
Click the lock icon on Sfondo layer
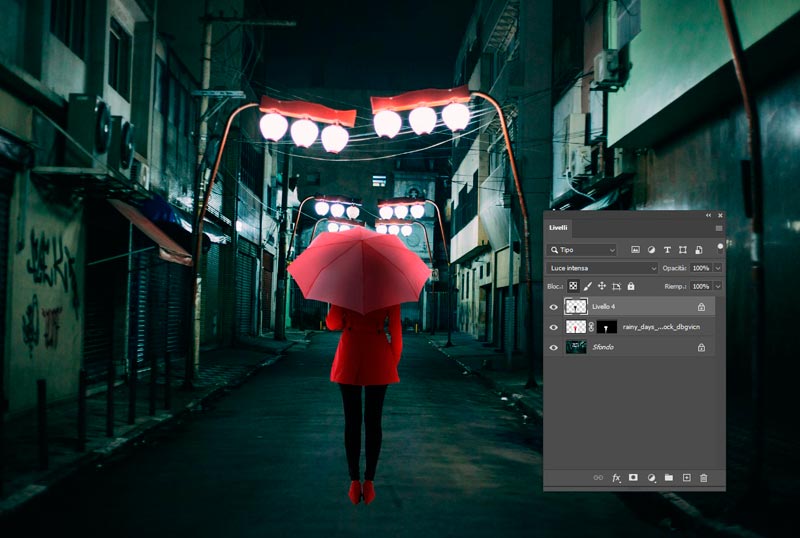(702, 348)
